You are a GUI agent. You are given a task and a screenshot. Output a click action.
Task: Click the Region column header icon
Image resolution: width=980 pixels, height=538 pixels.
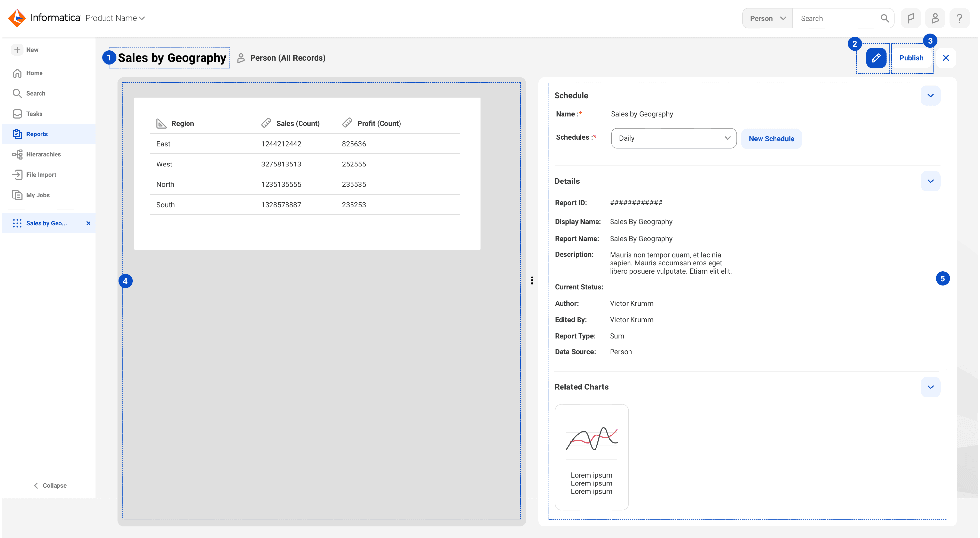click(161, 123)
